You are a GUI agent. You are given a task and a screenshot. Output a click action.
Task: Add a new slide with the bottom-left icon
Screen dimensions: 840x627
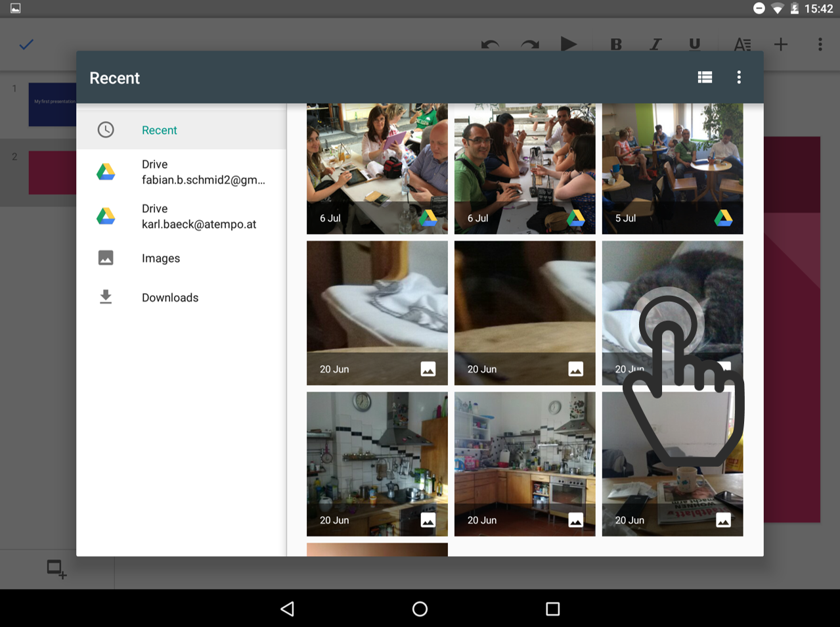[x=56, y=569]
